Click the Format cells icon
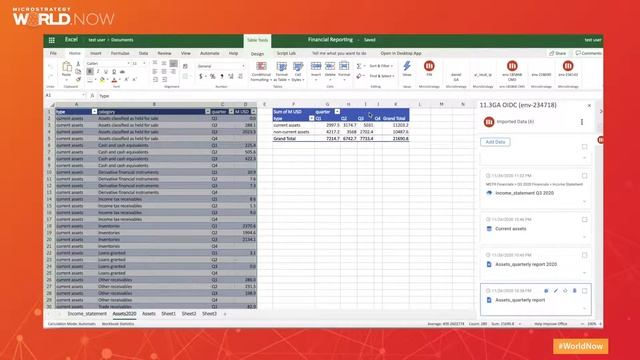640x360 pixels. [344, 66]
